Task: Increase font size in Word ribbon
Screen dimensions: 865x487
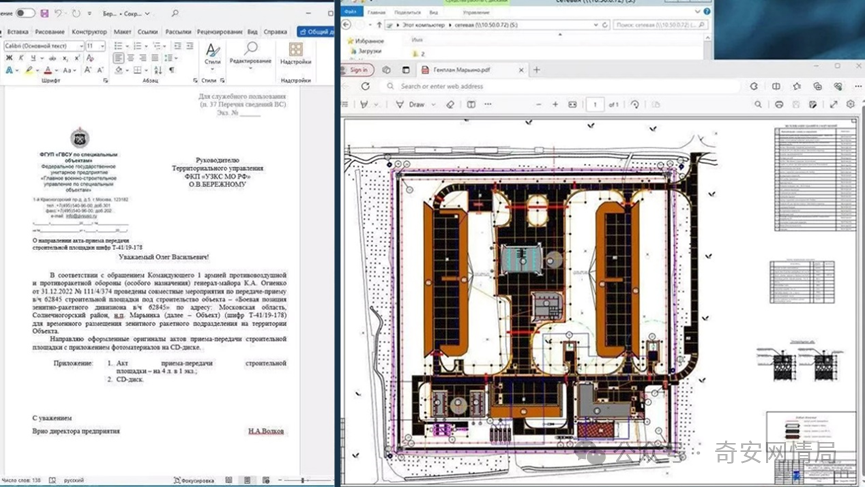Action: click(87, 70)
